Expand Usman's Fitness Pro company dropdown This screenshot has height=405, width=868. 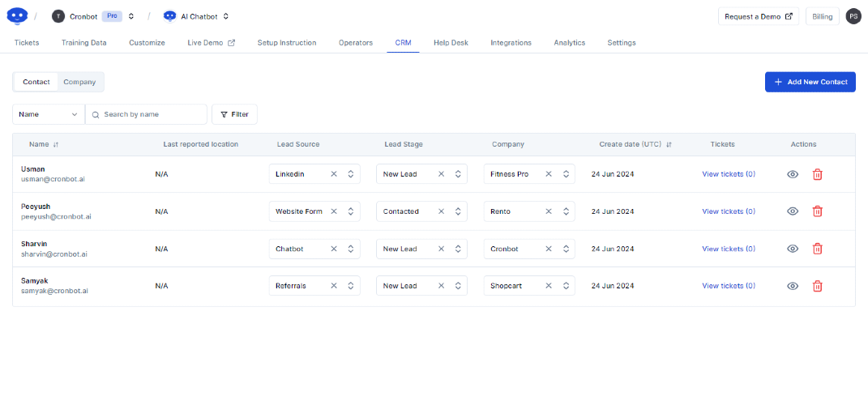tap(565, 173)
